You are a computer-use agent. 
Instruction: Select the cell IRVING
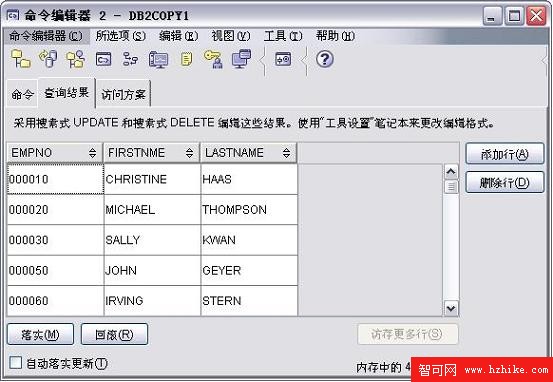click(x=152, y=301)
